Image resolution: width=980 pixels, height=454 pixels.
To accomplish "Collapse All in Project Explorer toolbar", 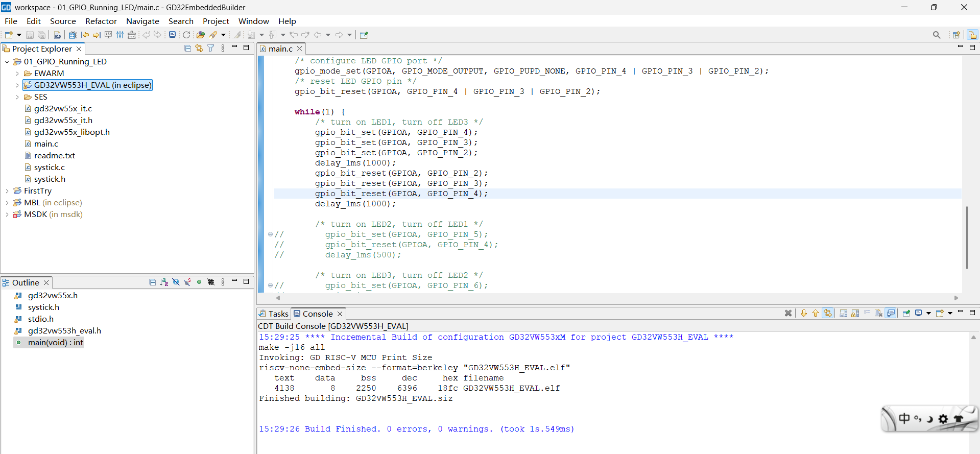I will pyautogui.click(x=187, y=48).
